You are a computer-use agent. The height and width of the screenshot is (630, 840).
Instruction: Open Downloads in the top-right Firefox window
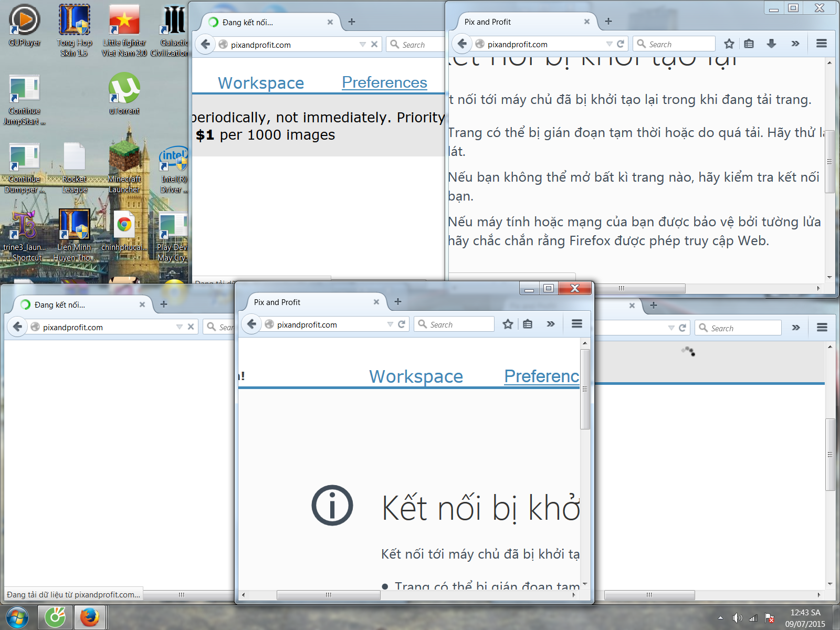(771, 44)
